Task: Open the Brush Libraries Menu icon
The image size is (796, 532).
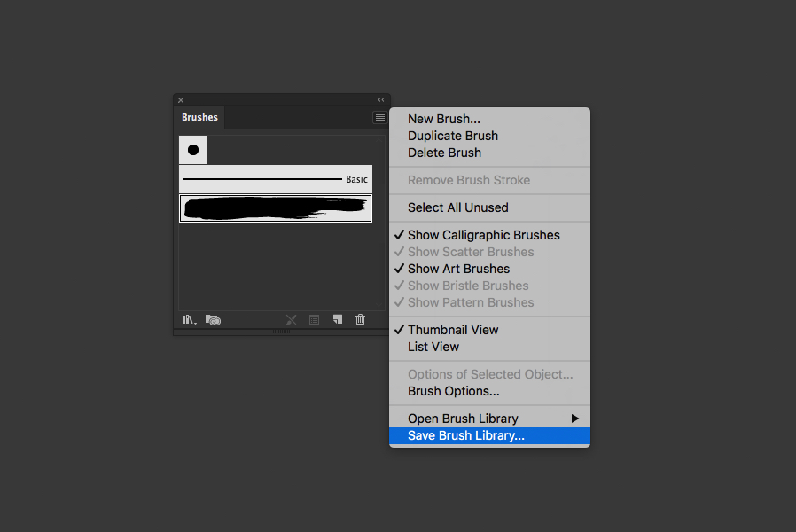Action: pos(187,319)
